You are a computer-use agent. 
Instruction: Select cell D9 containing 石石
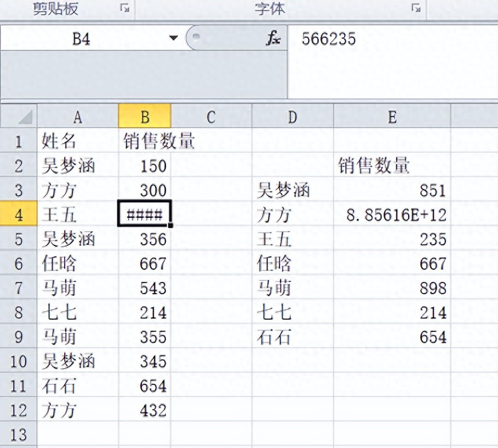pyautogui.click(x=292, y=337)
